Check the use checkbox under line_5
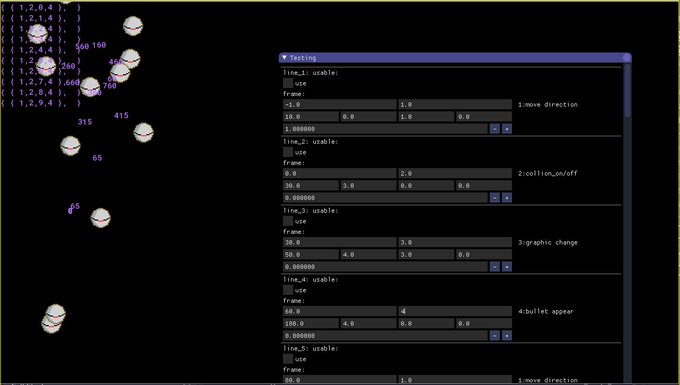Image resolution: width=680 pixels, height=385 pixels. pos(288,359)
